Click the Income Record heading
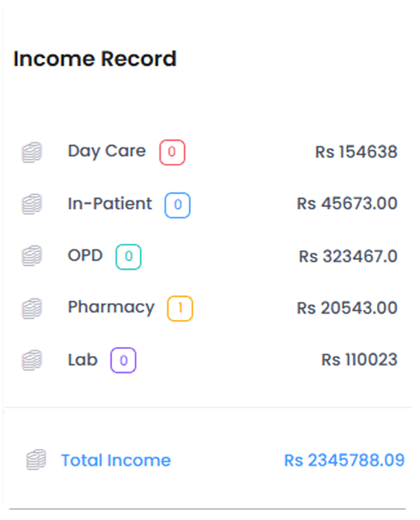420x520 pixels. (x=95, y=59)
